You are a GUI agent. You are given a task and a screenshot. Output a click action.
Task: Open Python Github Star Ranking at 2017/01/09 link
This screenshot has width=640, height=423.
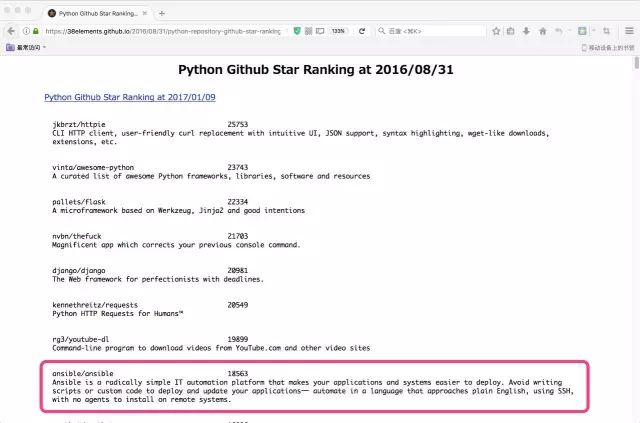pos(130,97)
